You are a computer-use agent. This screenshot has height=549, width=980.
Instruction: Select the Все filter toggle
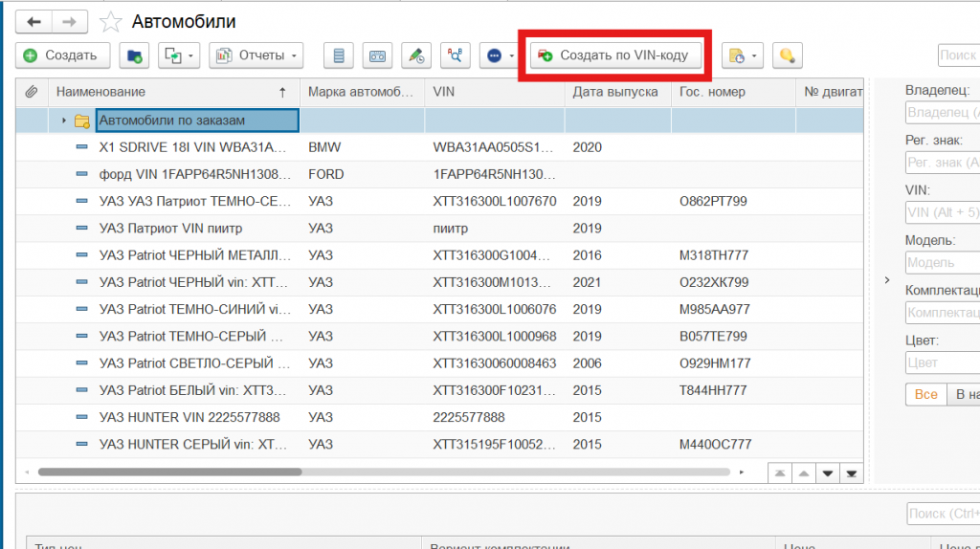pyautogui.click(x=925, y=394)
